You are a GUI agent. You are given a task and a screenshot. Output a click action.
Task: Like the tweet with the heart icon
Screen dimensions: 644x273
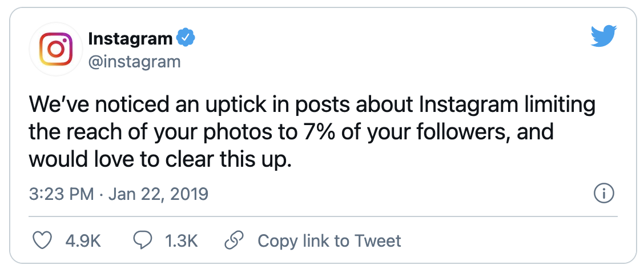[x=41, y=240]
